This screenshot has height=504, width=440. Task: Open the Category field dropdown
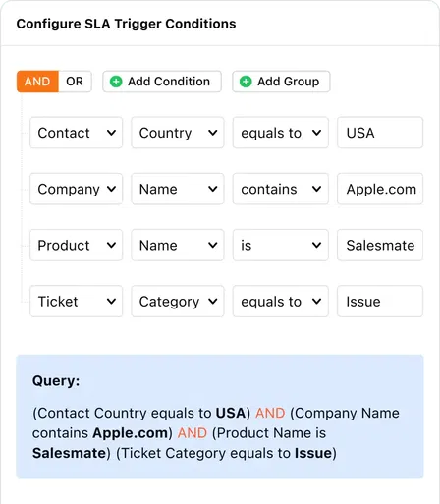[178, 302]
